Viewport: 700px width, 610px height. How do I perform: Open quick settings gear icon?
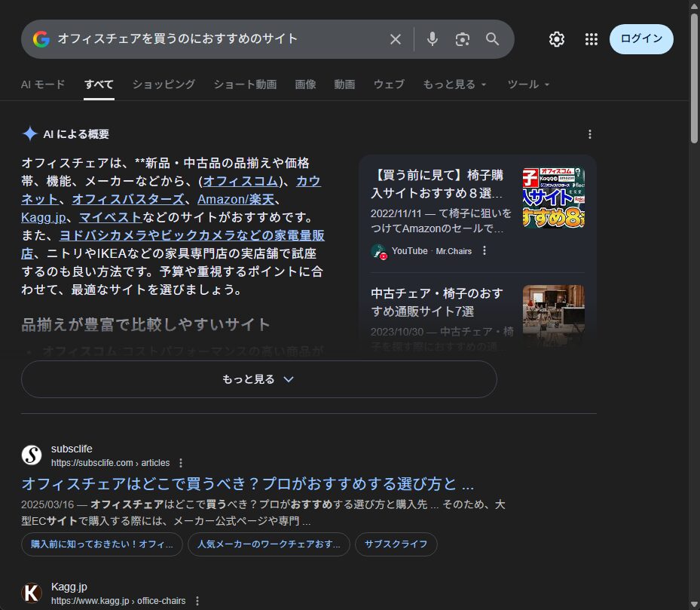(x=557, y=39)
